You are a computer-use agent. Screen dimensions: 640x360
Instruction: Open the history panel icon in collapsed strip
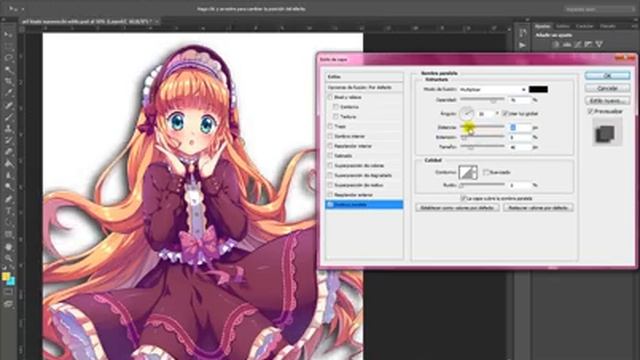pyautogui.click(x=522, y=33)
